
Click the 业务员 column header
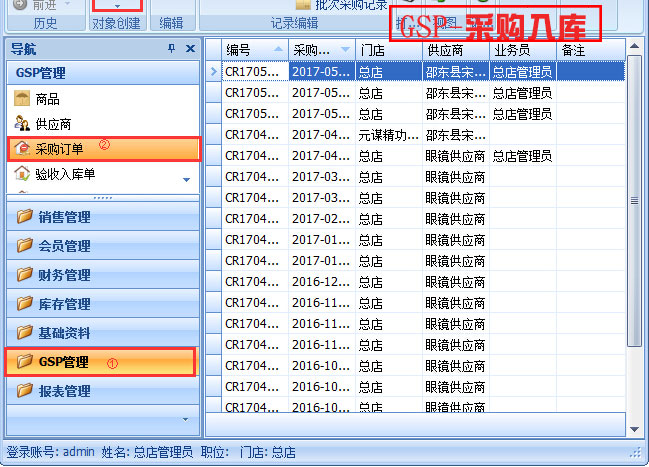(x=512, y=49)
